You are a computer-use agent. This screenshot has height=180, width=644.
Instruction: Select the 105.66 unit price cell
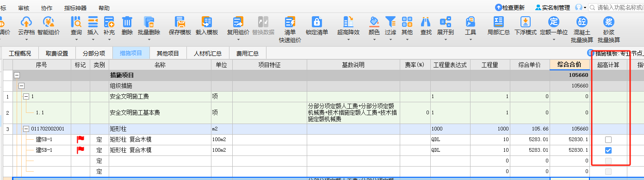[530, 129]
